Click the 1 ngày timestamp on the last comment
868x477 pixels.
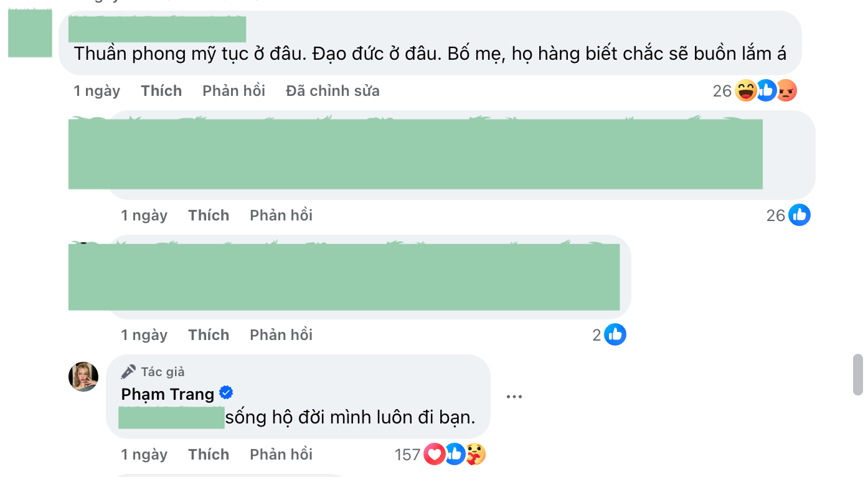pos(144,455)
